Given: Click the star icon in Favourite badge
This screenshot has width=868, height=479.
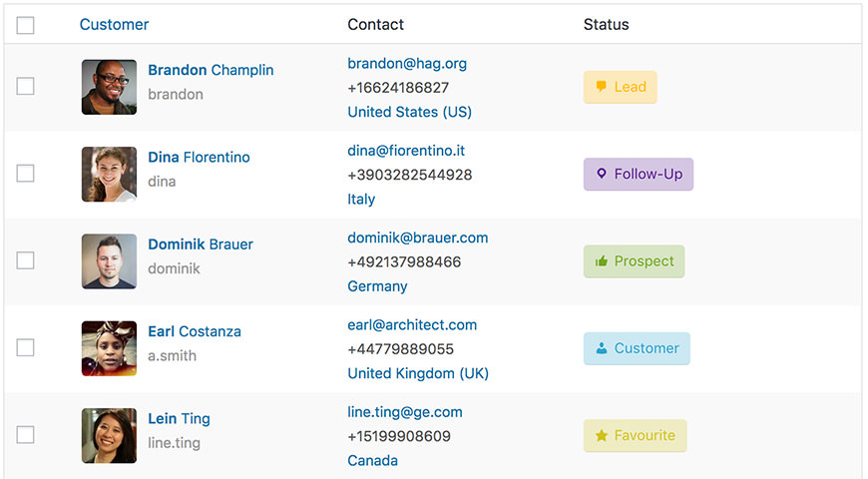Looking at the screenshot, I should [x=602, y=436].
